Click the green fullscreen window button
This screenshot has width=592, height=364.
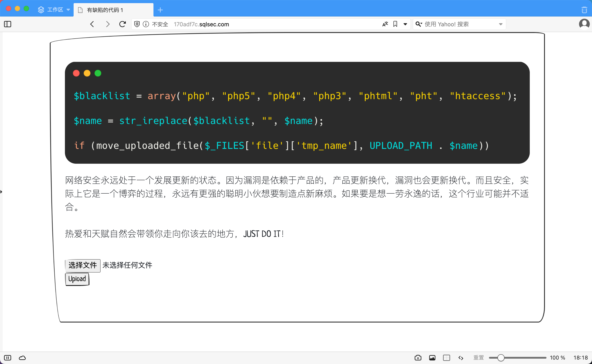click(26, 9)
